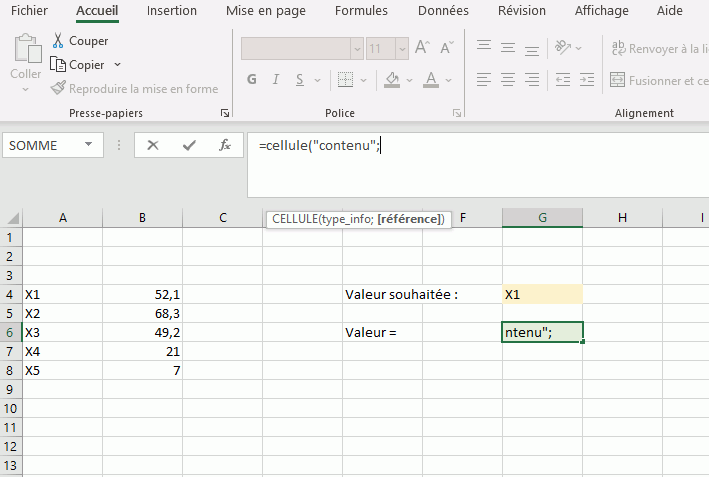Open the Insert Function fx dialog

[225, 145]
